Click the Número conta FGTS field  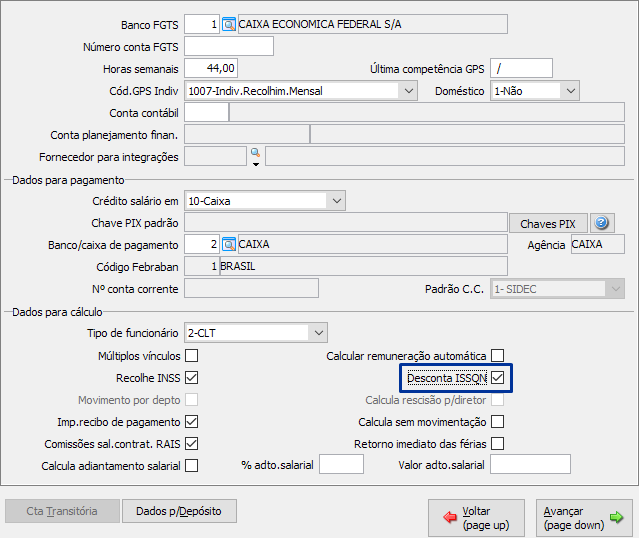click(229, 46)
